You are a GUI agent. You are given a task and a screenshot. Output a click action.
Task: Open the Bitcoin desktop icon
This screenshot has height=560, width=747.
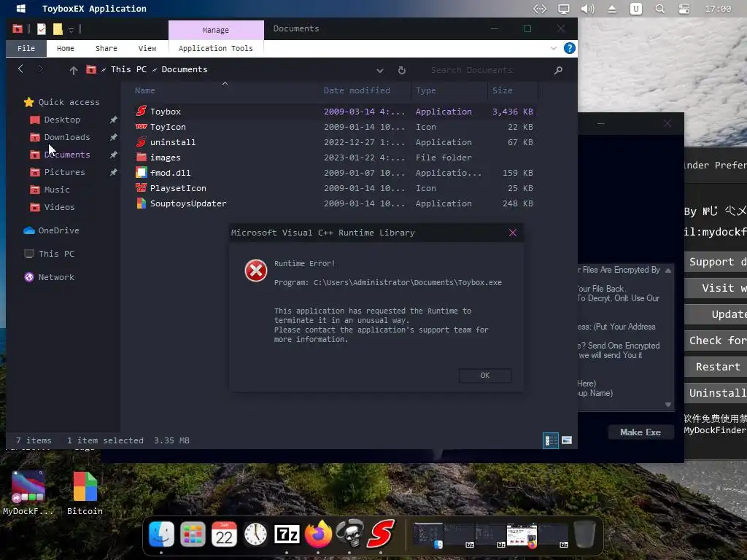point(85,494)
